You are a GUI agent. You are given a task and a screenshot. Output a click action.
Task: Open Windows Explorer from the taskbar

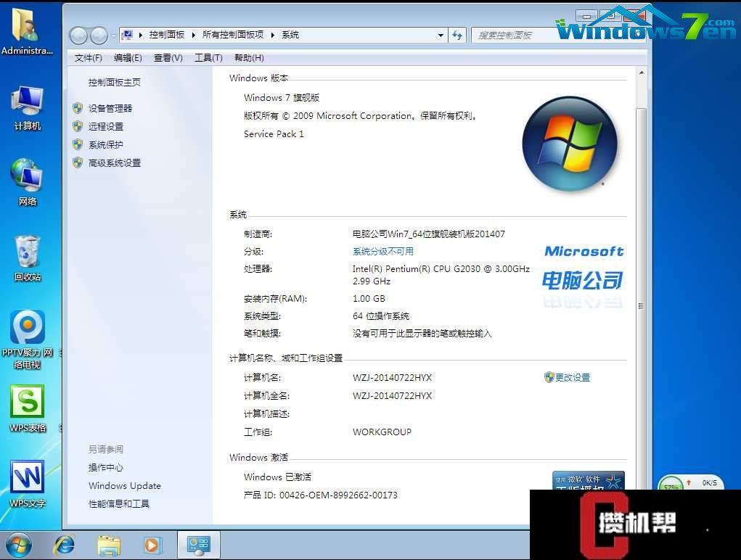(x=109, y=545)
